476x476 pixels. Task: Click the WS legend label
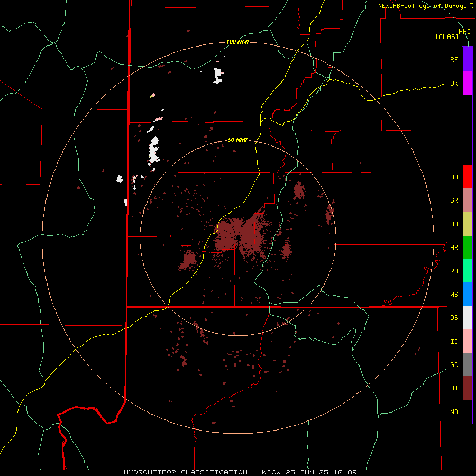(x=454, y=295)
